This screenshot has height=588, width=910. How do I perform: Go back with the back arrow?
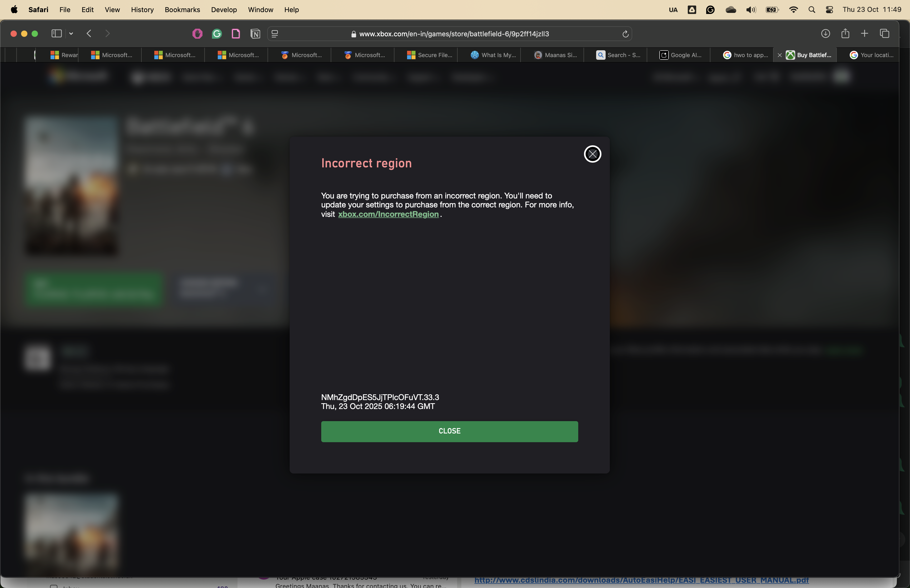(x=89, y=34)
